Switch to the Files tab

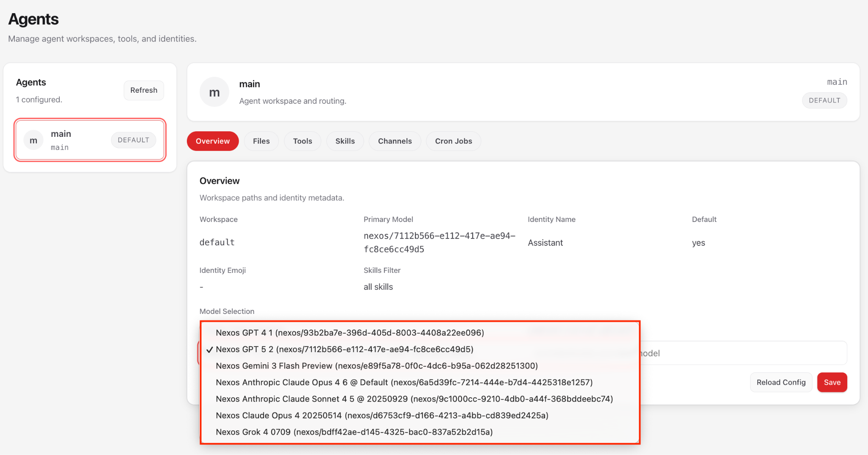click(x=261, y=141)
